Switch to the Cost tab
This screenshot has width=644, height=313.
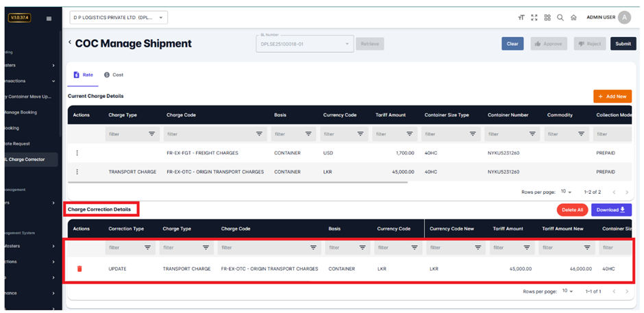tap(114, 75)
